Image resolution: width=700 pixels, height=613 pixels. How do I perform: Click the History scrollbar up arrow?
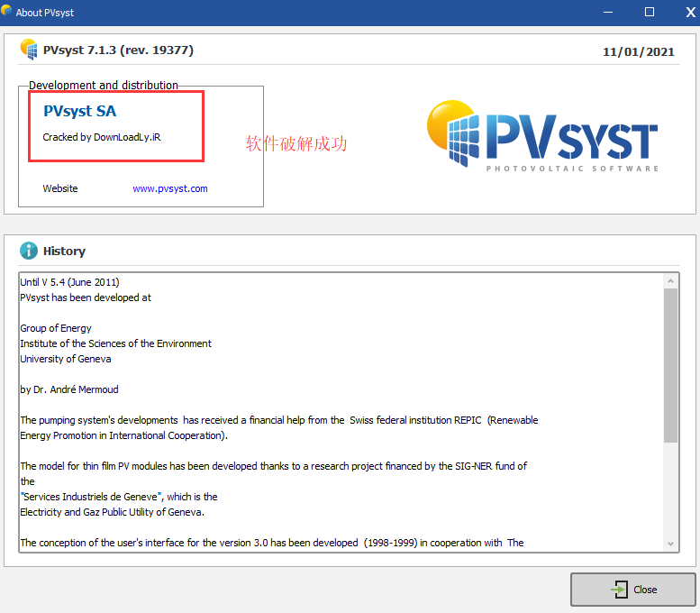[x=670, y=281]
